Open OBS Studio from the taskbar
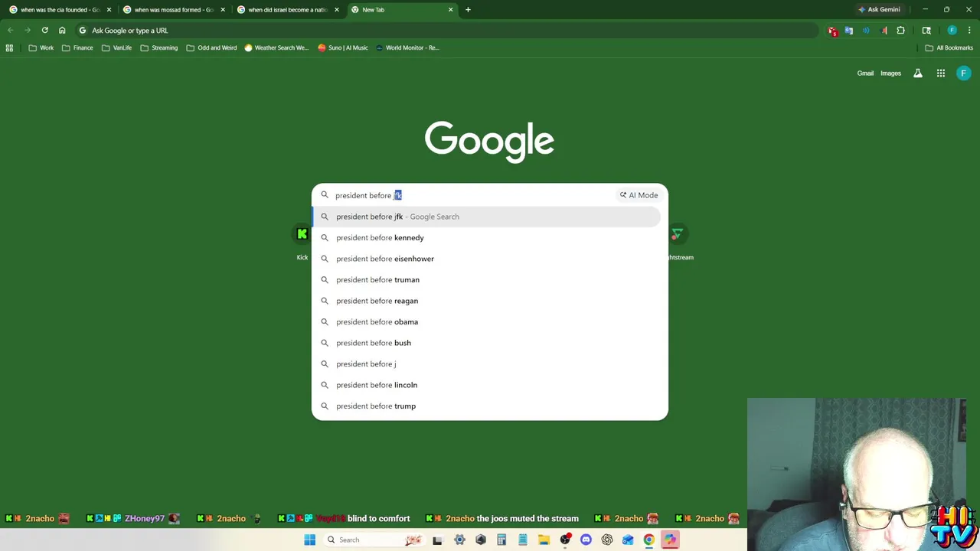 pos(565,540)
